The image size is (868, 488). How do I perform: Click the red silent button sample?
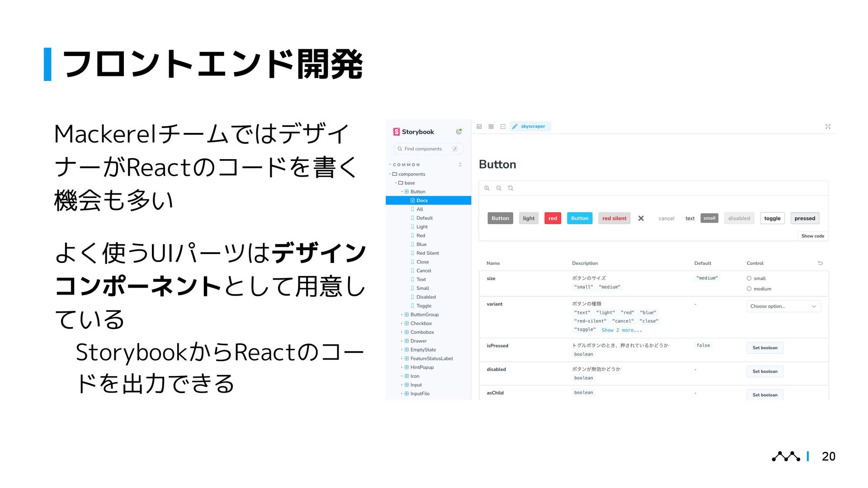[614, 218]
